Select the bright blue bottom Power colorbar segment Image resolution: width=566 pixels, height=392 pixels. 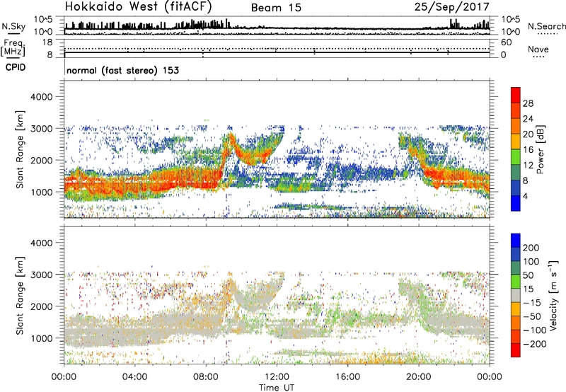pyautogui.click(x=516, y=203)
